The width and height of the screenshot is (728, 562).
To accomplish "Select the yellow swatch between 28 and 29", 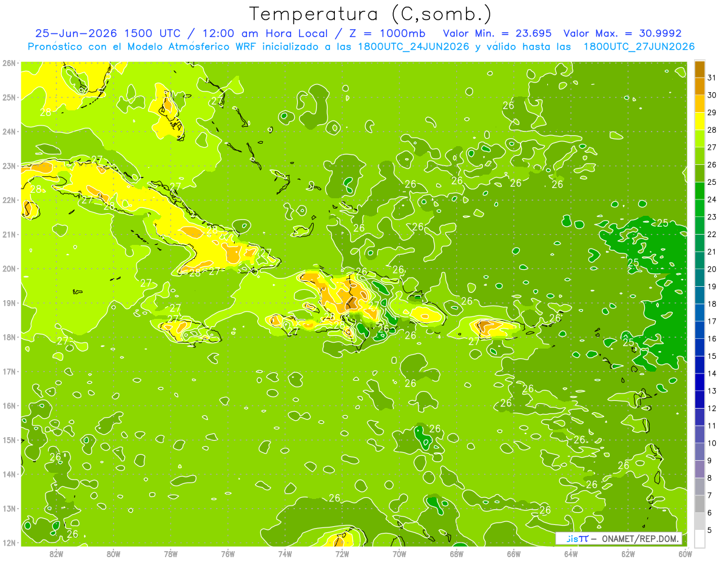I will tap(699, 121).
